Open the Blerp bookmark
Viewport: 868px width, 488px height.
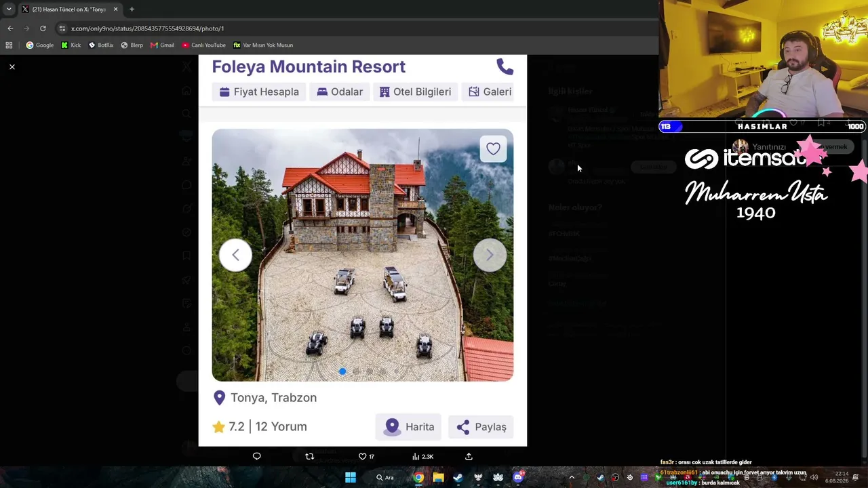click(132, 45)
